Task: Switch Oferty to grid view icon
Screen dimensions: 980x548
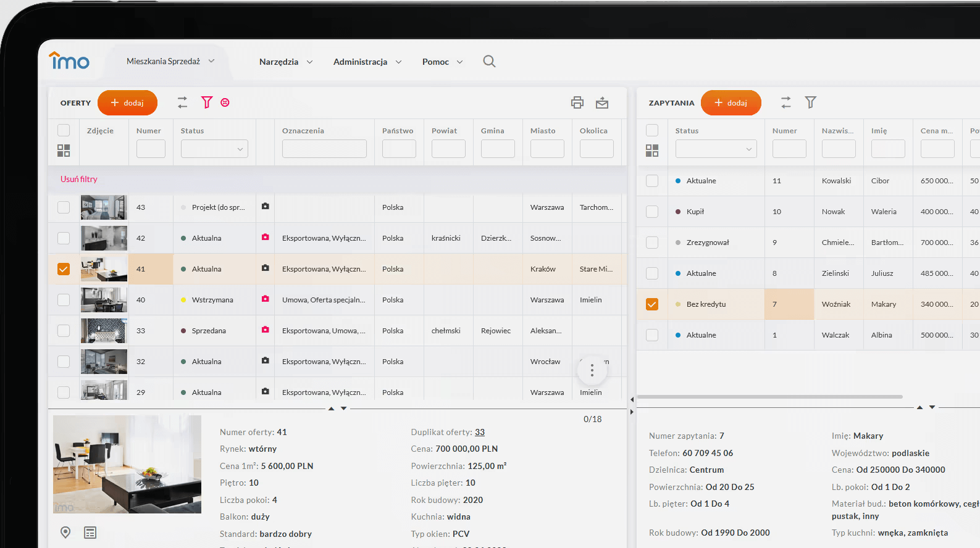Action: pyautogui.click(x=64, y=151)
